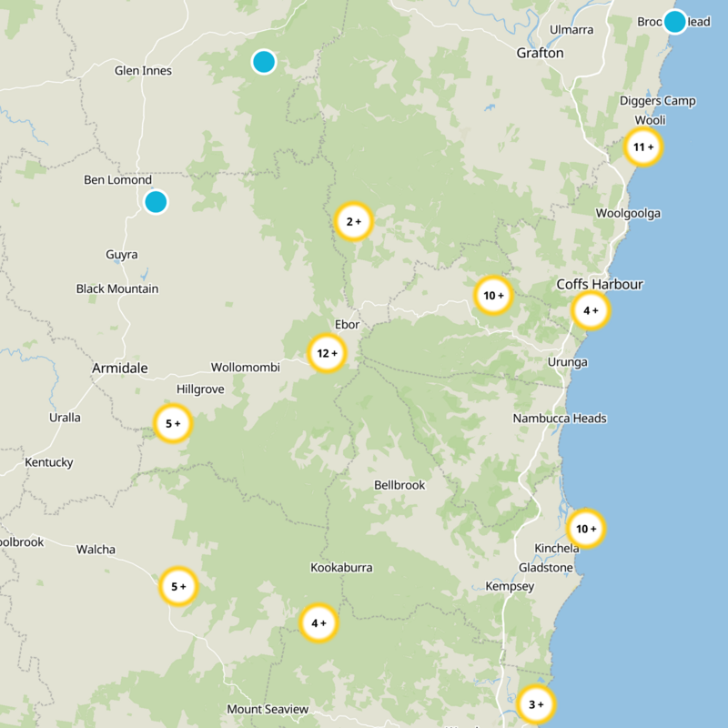Click the Armidale label
The width and height of the screenshot is (728, 728).
120,369
